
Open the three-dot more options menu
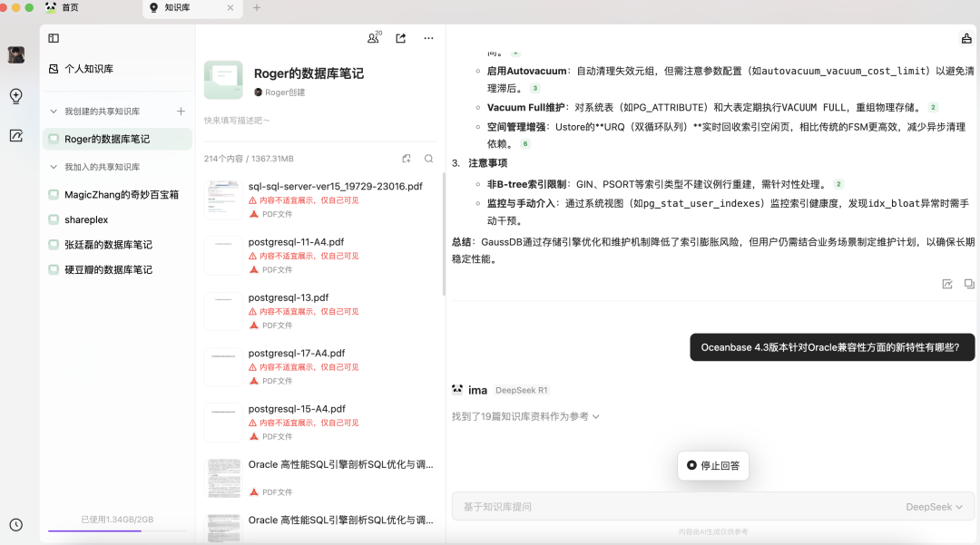point(428,38)
